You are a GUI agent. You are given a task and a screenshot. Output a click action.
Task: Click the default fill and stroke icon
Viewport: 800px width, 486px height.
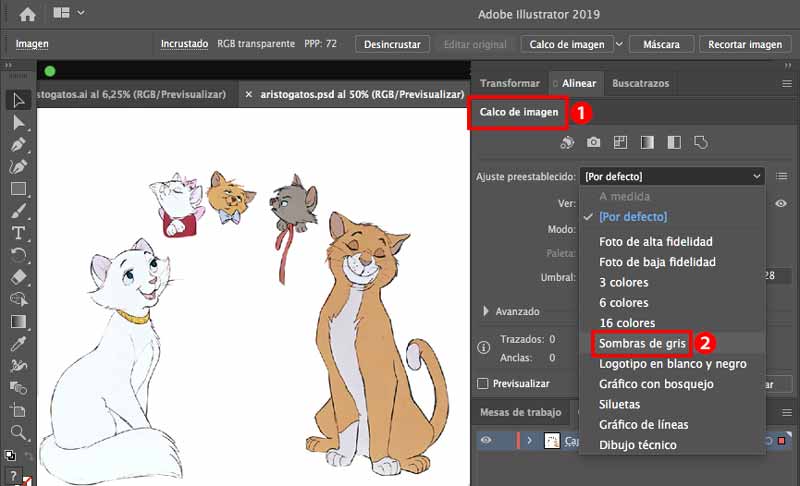tap(10, 455)
